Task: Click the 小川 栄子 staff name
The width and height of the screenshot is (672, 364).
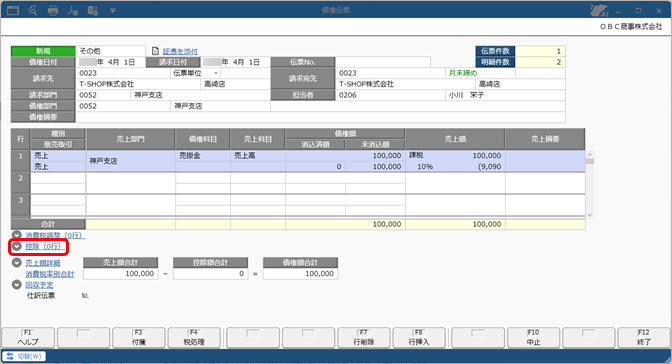Action: pos(466,95)
